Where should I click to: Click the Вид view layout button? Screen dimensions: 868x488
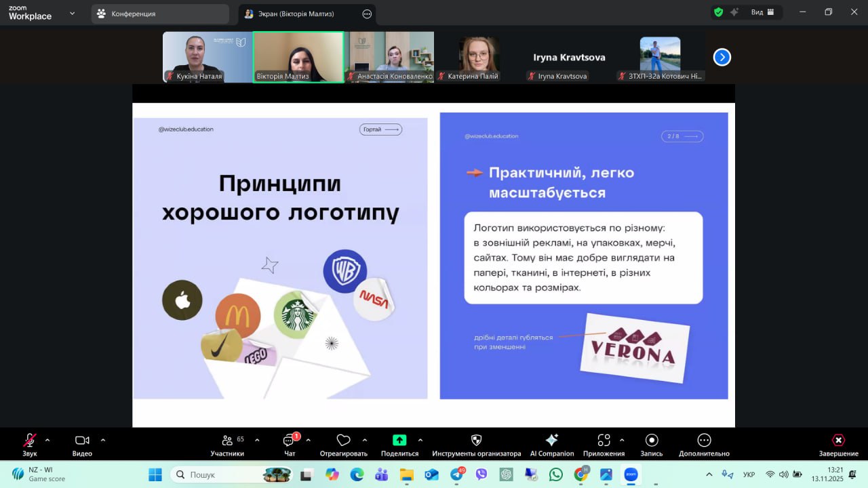pos(764,12)
